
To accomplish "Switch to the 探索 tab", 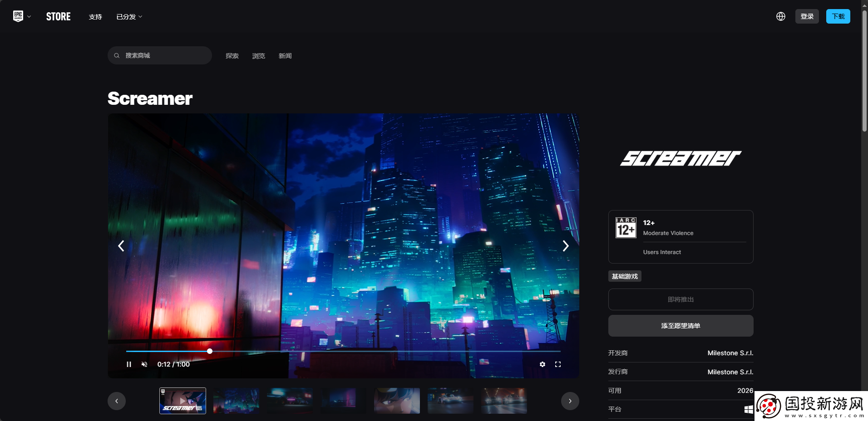I will pos(232,56).
